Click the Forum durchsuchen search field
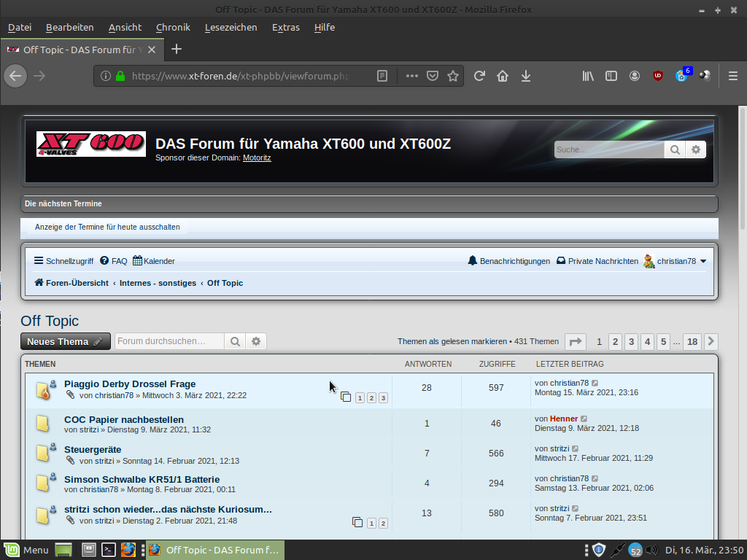747x560 pixels. (169, 341)
